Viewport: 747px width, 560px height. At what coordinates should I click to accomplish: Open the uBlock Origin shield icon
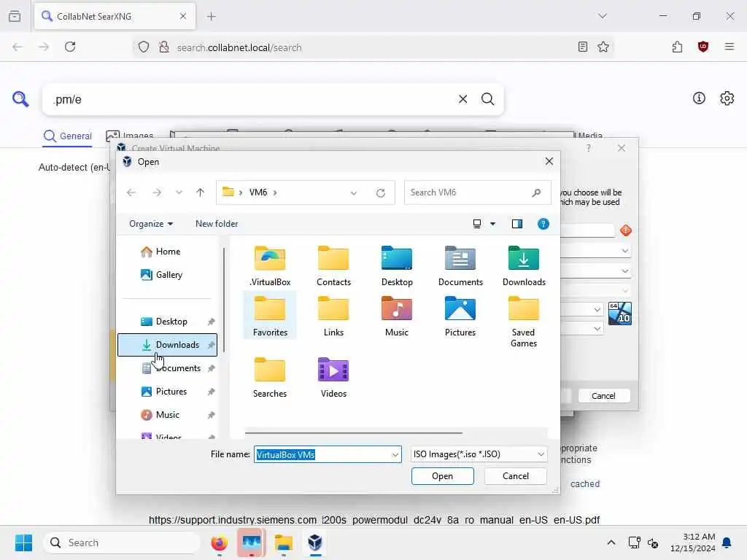tap(703, 47)
